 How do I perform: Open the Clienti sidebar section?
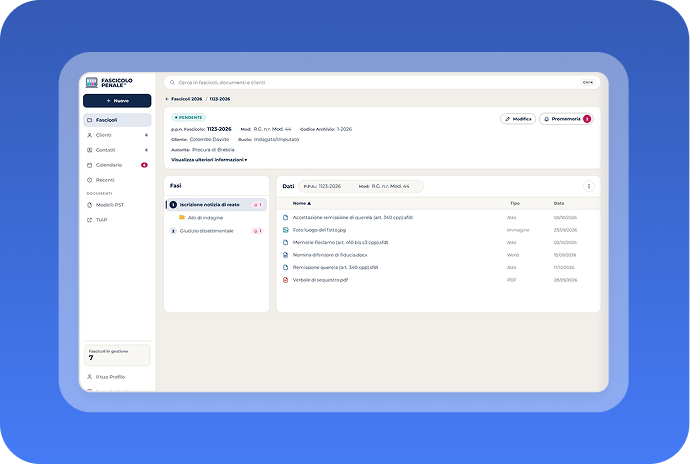coord(117,135)
